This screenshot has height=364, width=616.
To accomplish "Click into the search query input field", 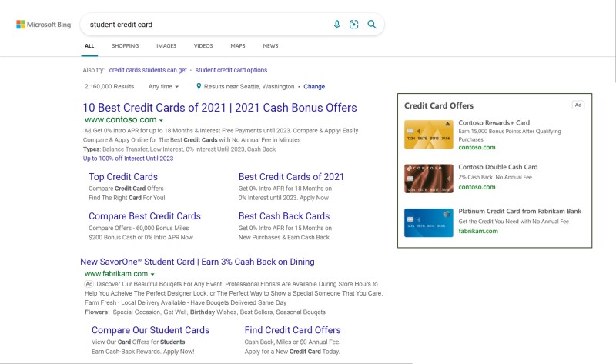I will [208, 25].
